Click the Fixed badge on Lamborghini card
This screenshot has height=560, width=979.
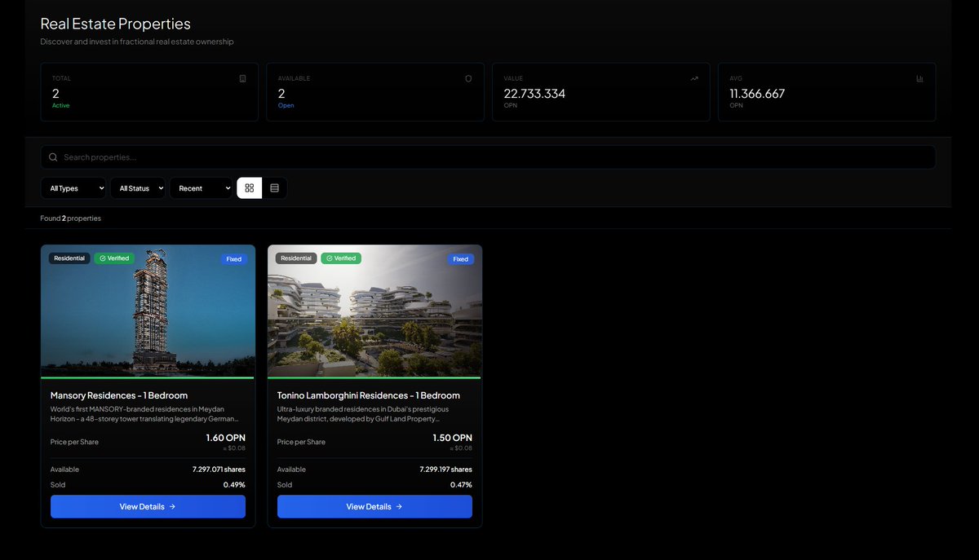tap(461, 259)
